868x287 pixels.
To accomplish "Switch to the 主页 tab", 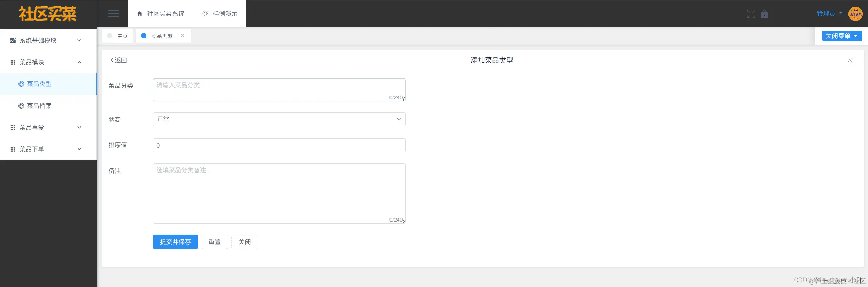I will tap(118, 36).
